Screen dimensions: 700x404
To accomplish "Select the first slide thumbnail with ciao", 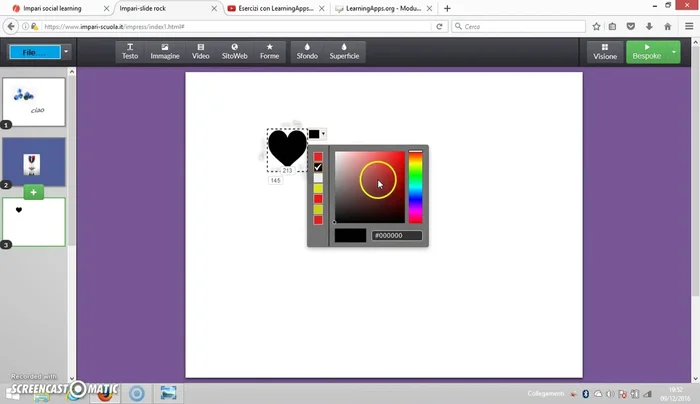I will [34, 101].
